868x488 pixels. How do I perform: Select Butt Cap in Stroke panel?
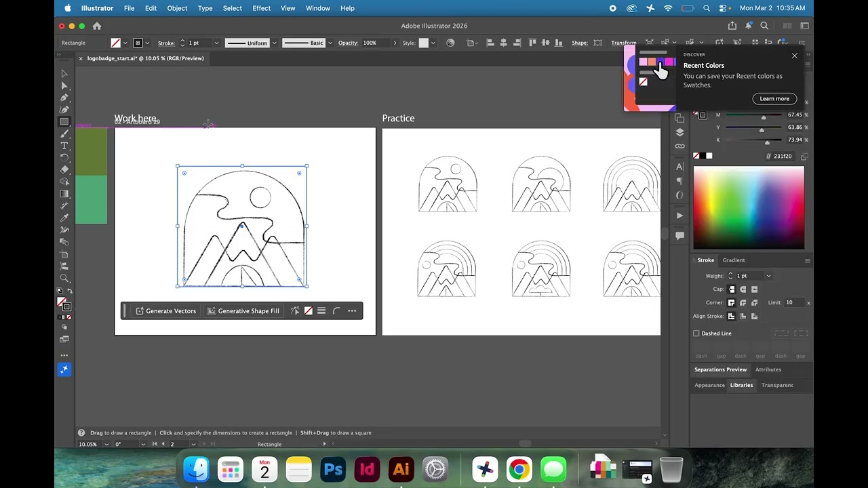pos(732,289)
